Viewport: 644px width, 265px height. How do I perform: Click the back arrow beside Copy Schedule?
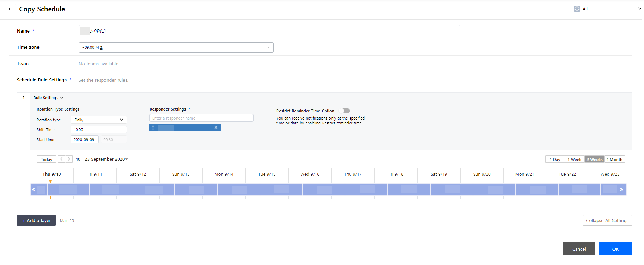pos(11,9)
